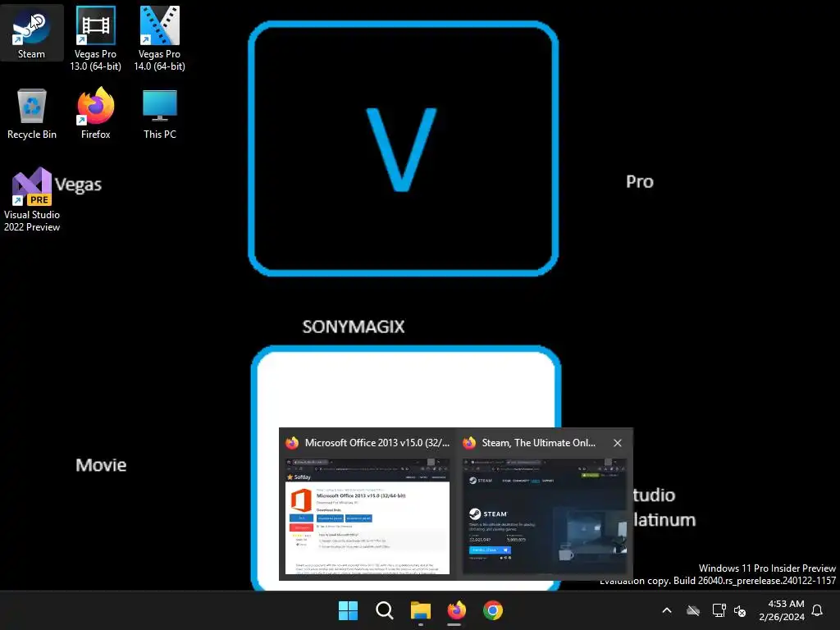Open the clock showing 4:53 AM
Viewport: 840px width, 630px height.
[782, 610]
